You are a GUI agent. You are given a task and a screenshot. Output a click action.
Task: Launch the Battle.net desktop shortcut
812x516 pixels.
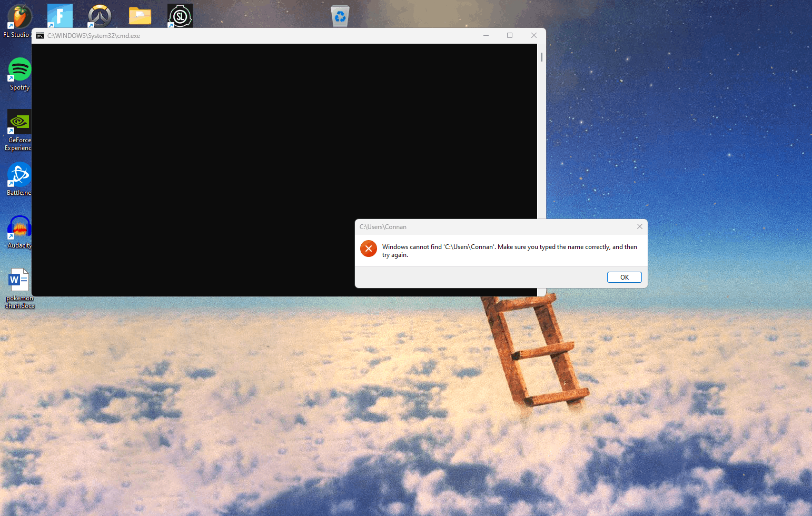pos(19,179)
